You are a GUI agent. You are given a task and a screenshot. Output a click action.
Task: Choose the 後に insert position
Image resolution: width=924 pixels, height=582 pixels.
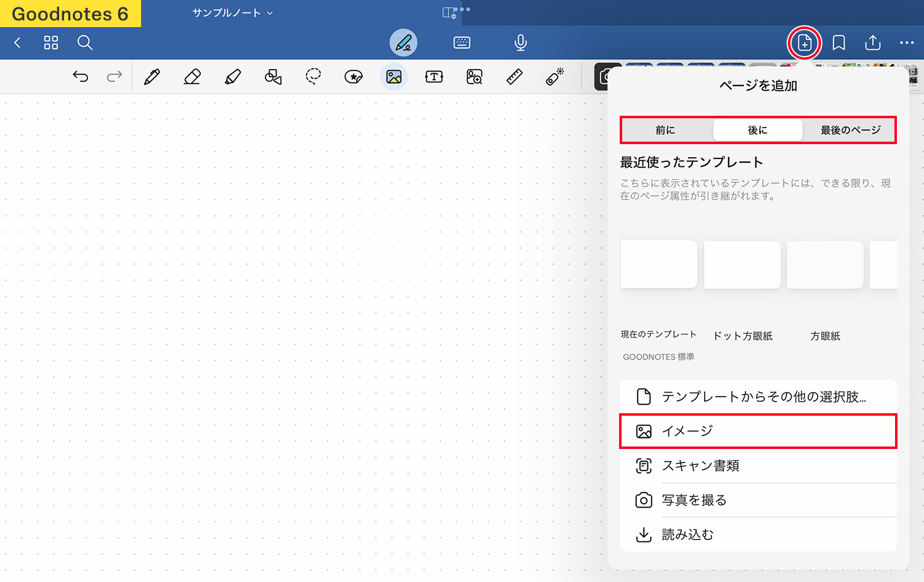758,130
